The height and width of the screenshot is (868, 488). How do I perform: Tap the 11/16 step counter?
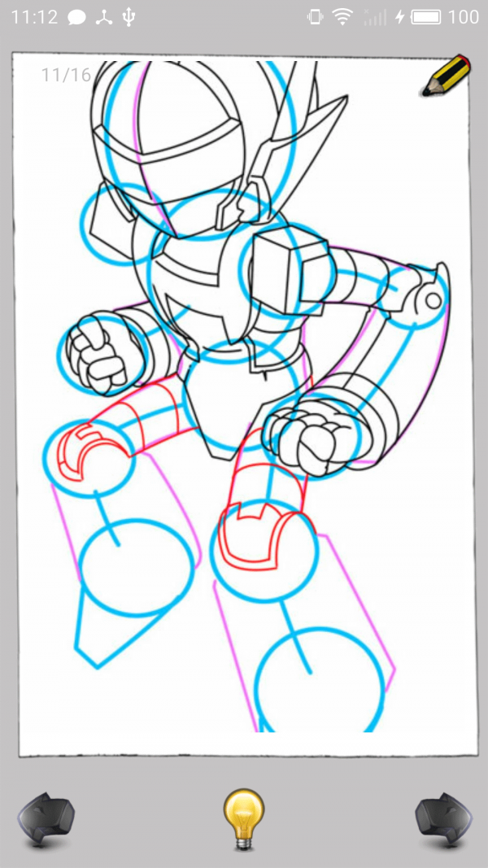click(66, 75)
